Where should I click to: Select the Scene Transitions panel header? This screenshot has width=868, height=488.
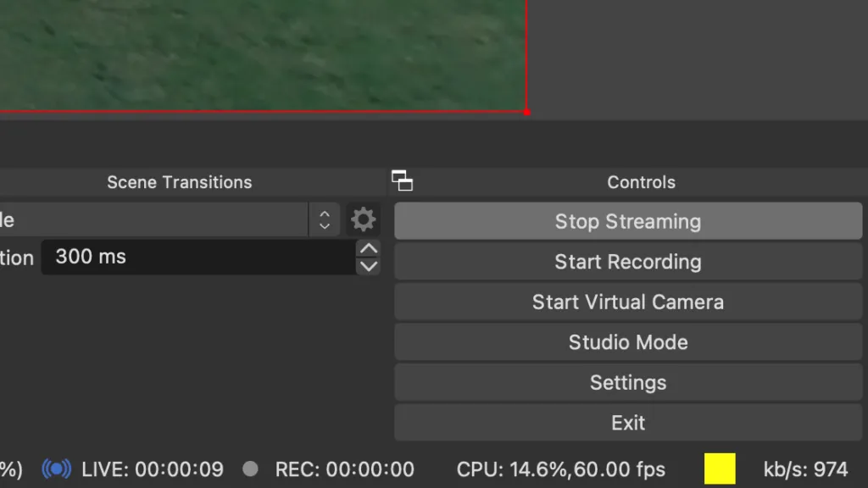[180, 182]
